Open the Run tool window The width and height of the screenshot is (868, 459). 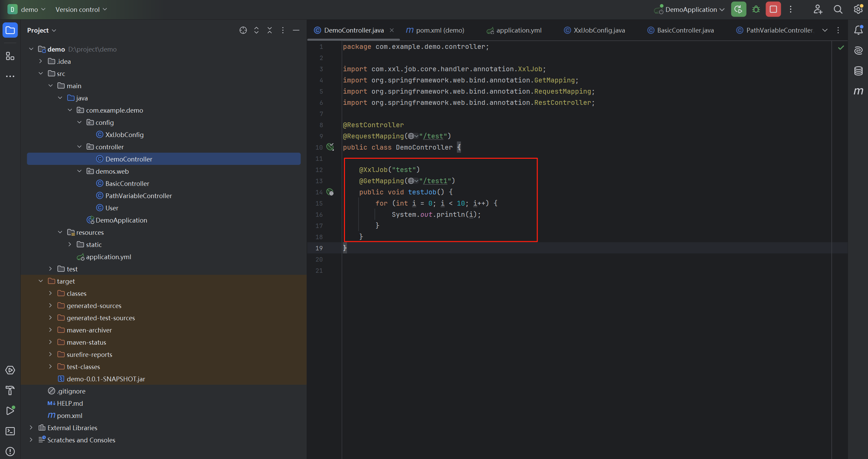(x=10, y=411)
